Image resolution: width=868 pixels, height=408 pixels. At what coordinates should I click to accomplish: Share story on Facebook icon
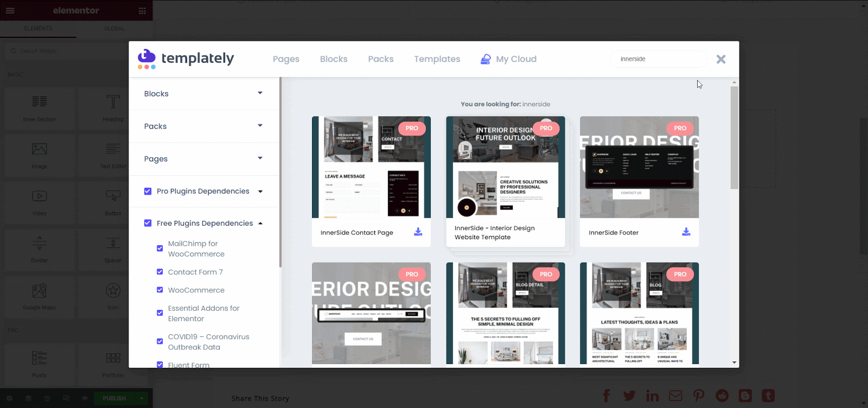(607, 396)
